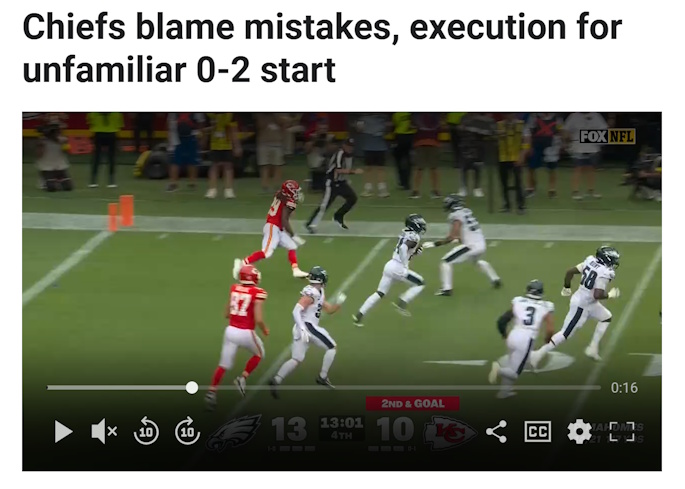This screenshot has height=489, width=685.
Task: Open the video settings gear
Action: [579, 431]
